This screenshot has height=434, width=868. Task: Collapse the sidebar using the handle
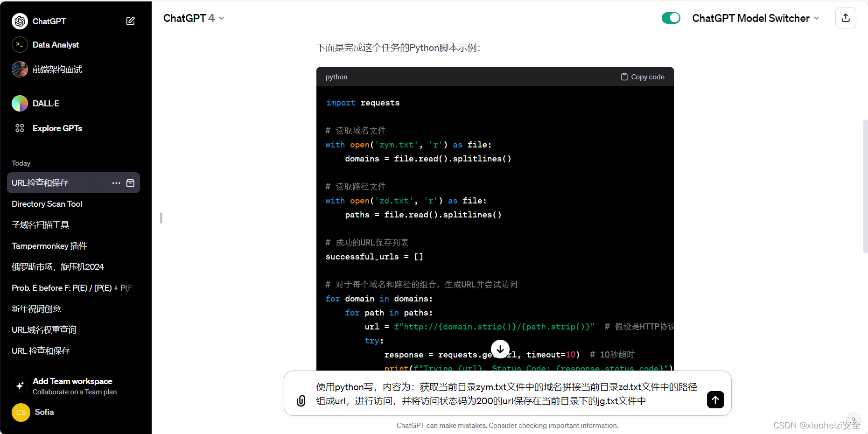(x=161, y=218)
